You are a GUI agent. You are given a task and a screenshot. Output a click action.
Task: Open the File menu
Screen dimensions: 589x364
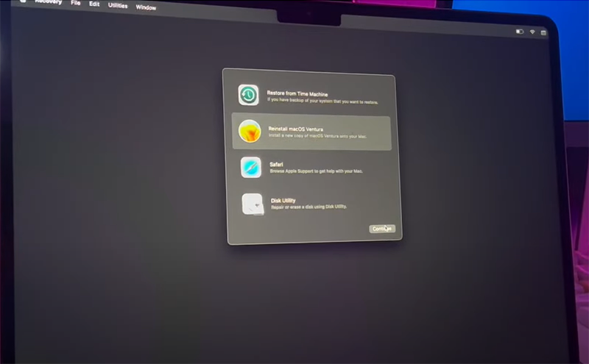click(x=76, y=3)
